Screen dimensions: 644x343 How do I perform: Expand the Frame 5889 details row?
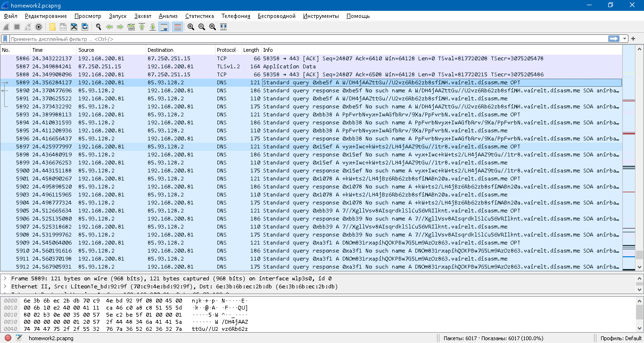tap(5, 278)
